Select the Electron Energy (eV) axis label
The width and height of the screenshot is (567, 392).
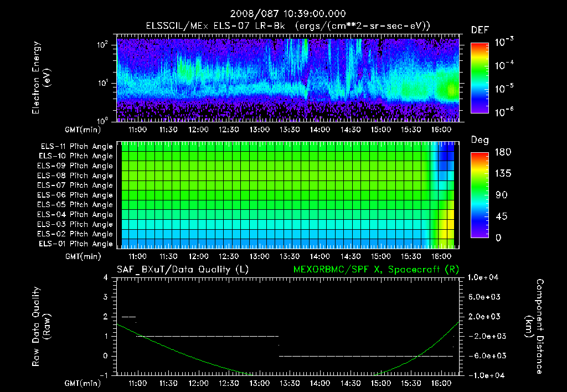41,78
